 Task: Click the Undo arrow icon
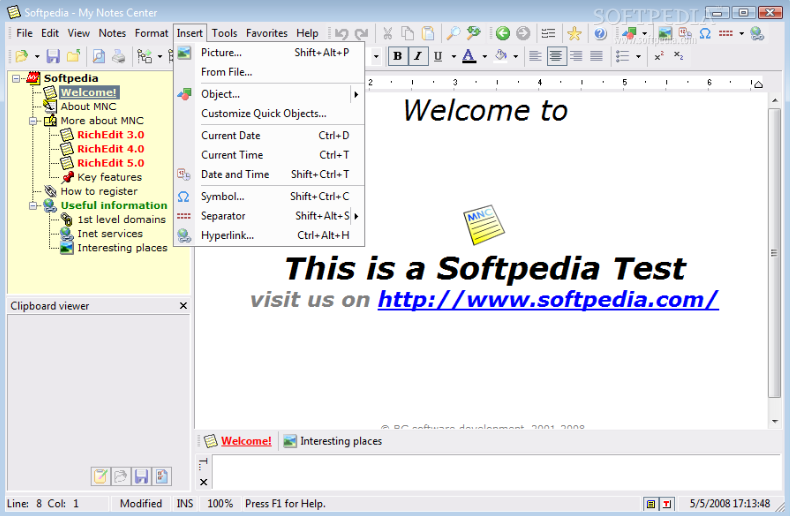click(342, 34)
